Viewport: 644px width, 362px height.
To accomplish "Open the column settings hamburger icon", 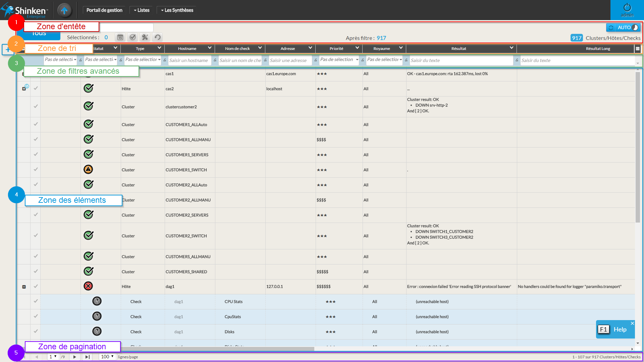I will point(638,49).
